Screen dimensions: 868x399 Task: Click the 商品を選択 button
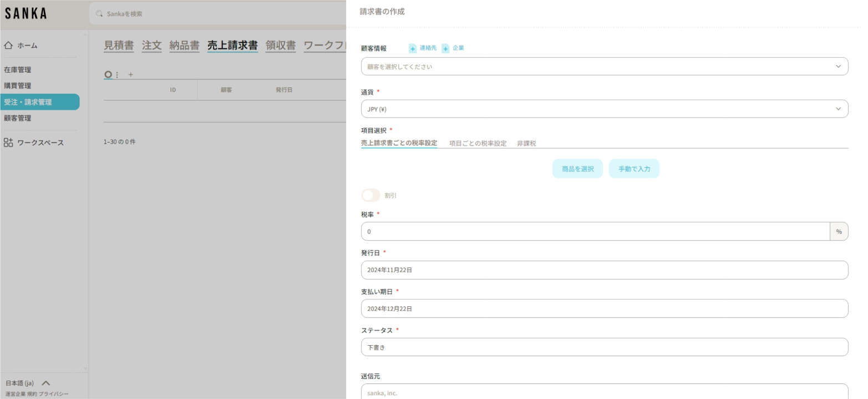(577, 169)
